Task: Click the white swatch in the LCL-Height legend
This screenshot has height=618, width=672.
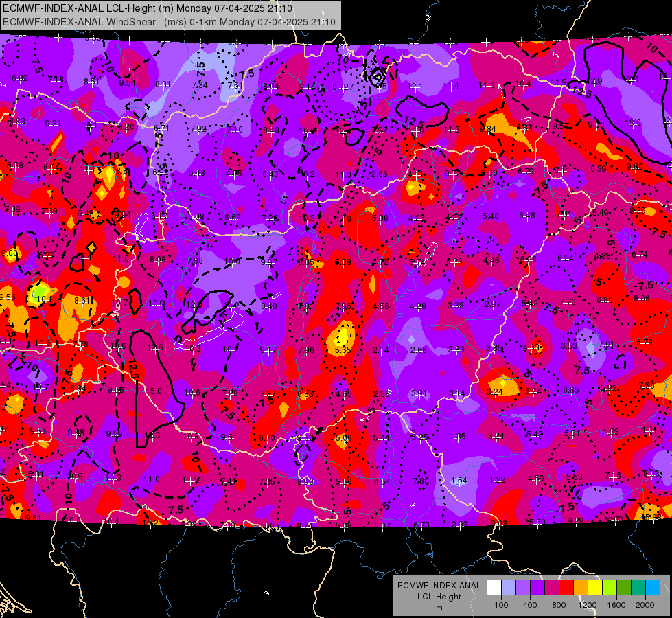Action: pos(494,588)
